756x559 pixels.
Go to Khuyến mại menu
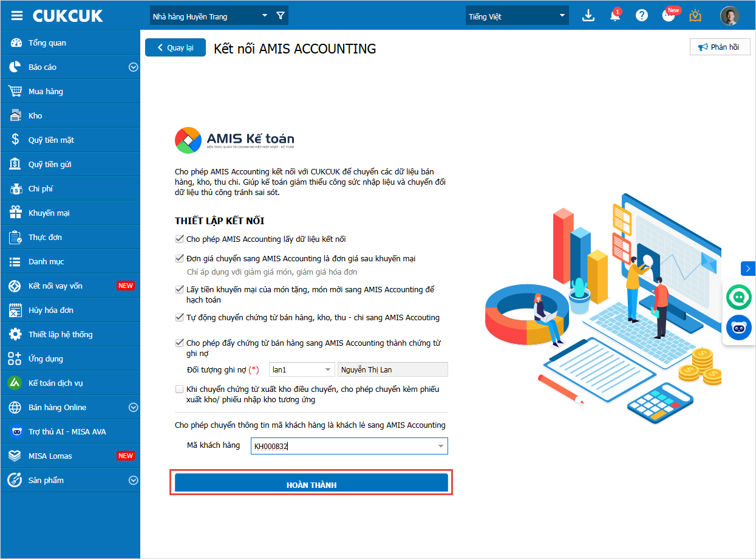click(x=70, y=213)
